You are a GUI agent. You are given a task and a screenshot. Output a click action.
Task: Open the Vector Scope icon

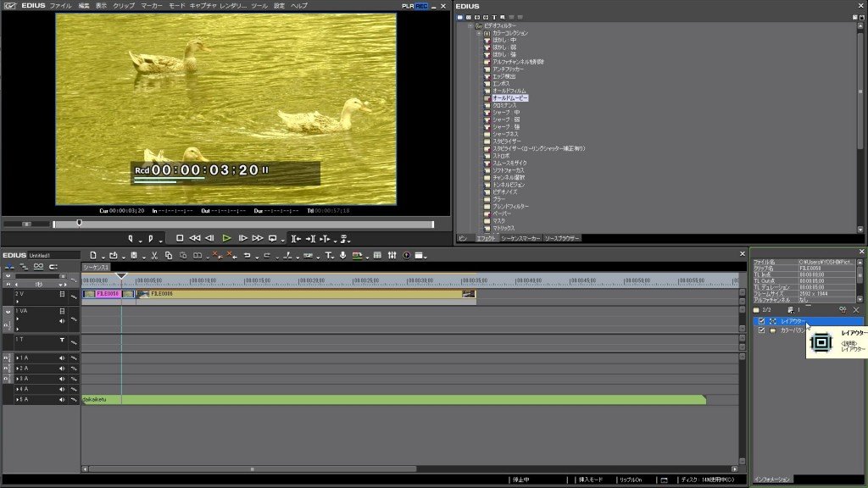[x=406, y=255]
